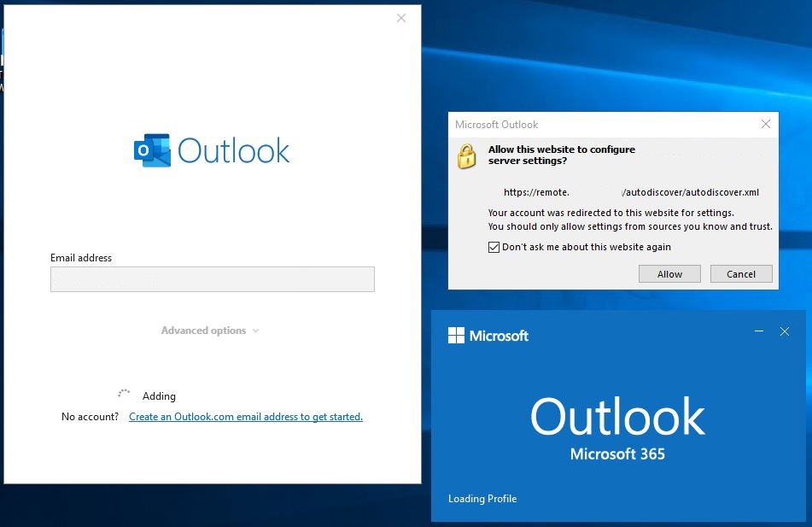Click the padlock icon in Microsoft Outlook dialog
This screenshot has height=527, width=812.
(466, 156)
